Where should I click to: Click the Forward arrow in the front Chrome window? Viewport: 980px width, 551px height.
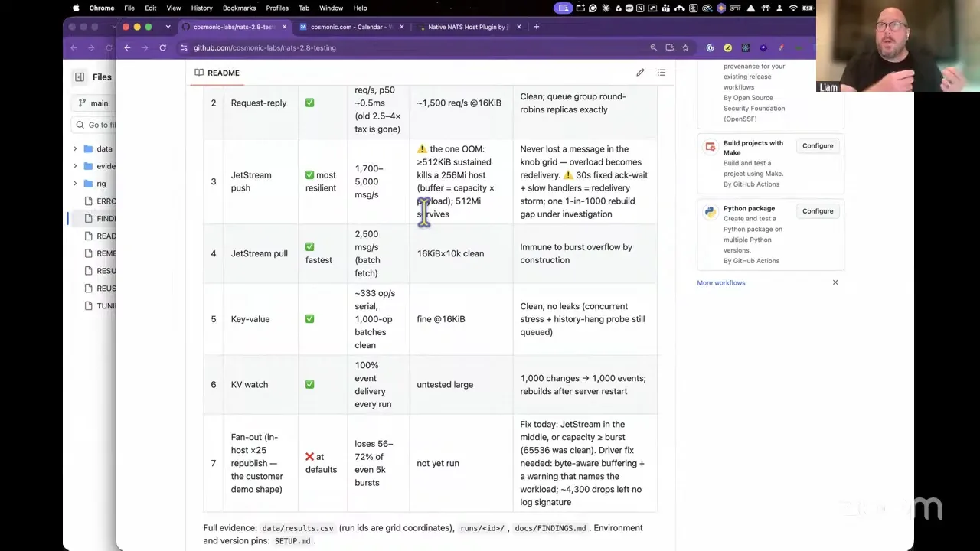(145, 47)
